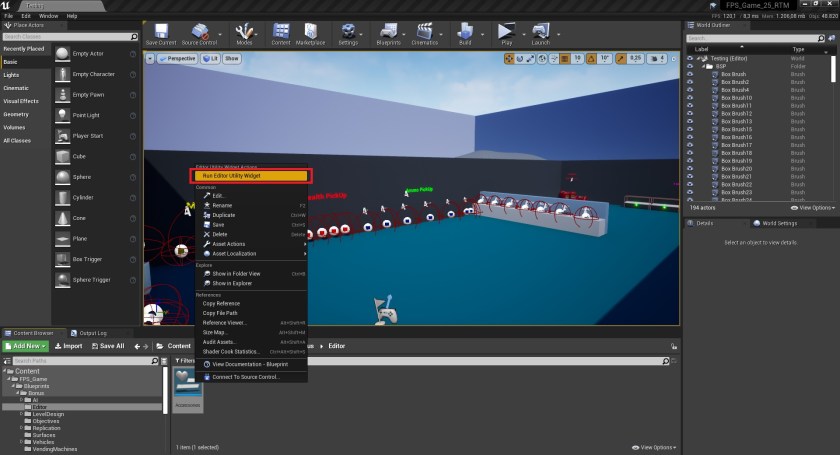Click the Import button in Content Browser
The image size is (840, 455).
(68, 346)
